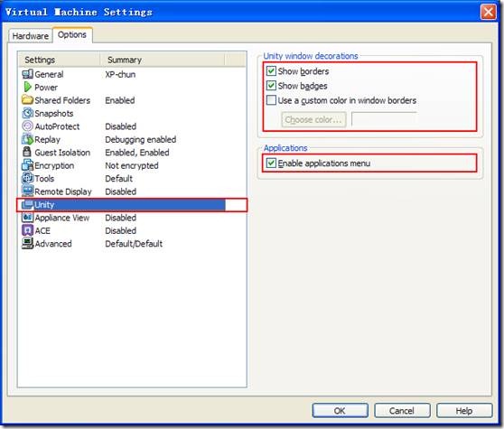Select the Remote Display label
The width and height of the screenshot is (504, 429).
tap(63, 191)
